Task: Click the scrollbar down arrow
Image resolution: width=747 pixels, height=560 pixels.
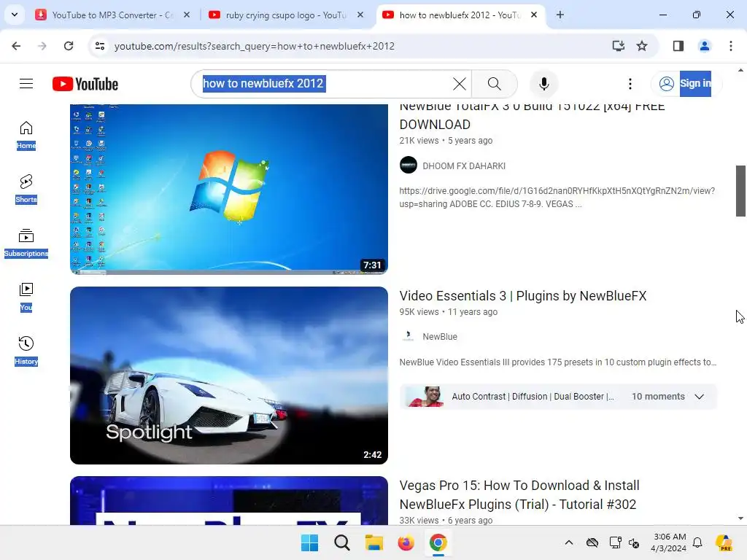Action: click(740, 518)
